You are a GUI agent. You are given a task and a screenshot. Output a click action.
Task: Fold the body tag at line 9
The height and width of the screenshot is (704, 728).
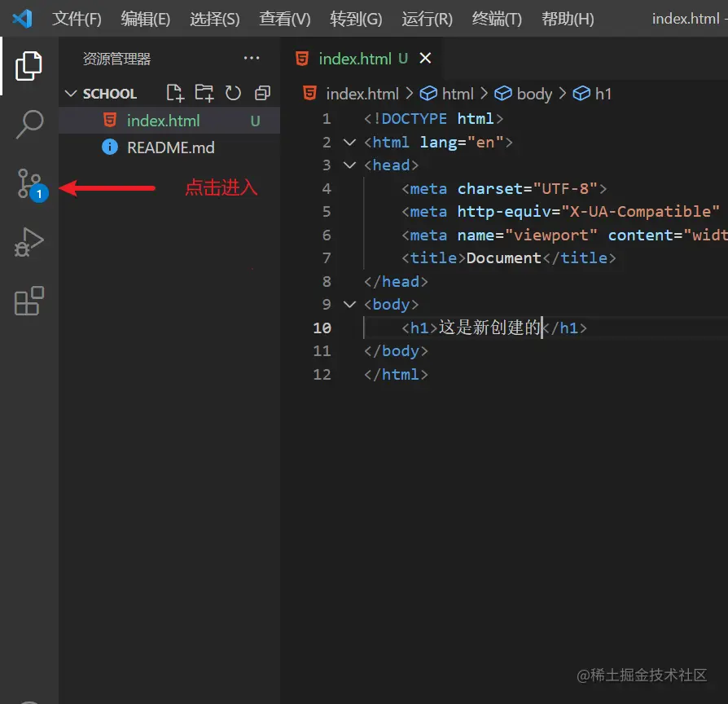350,305
